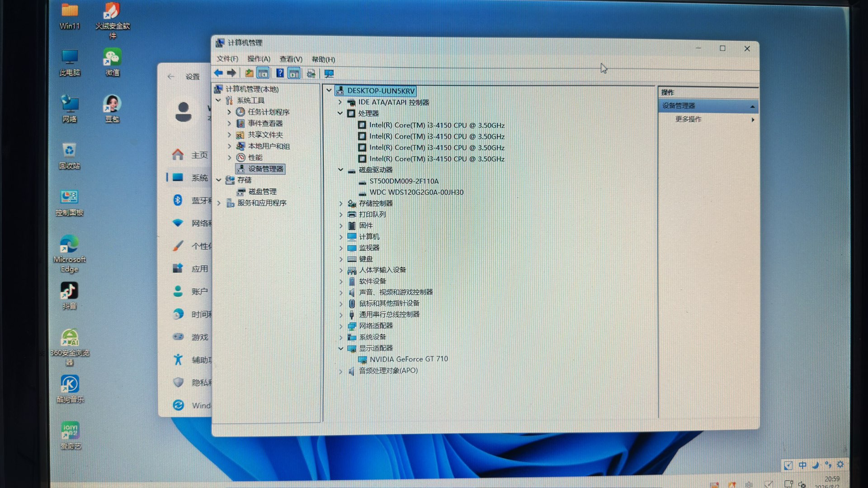Expand the 事件查看器 node
Image resolution: width=868 pixels, height=488 pixels.
pos(229,123)
